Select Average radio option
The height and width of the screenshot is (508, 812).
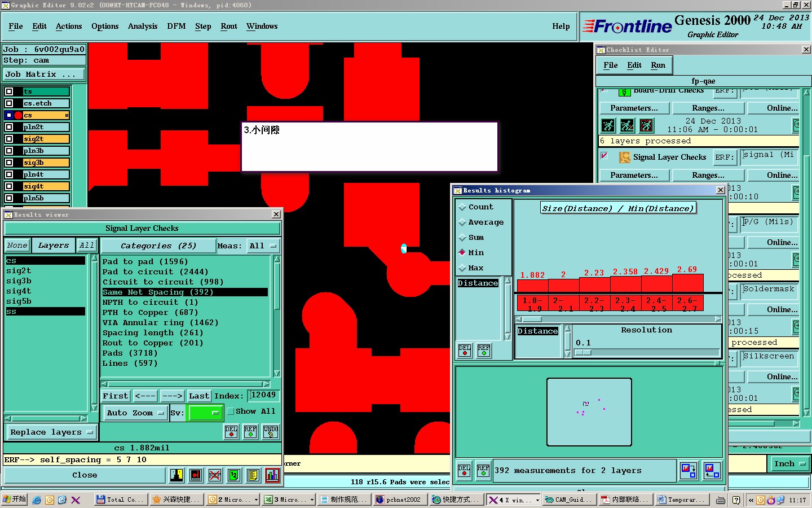(462, 222)
